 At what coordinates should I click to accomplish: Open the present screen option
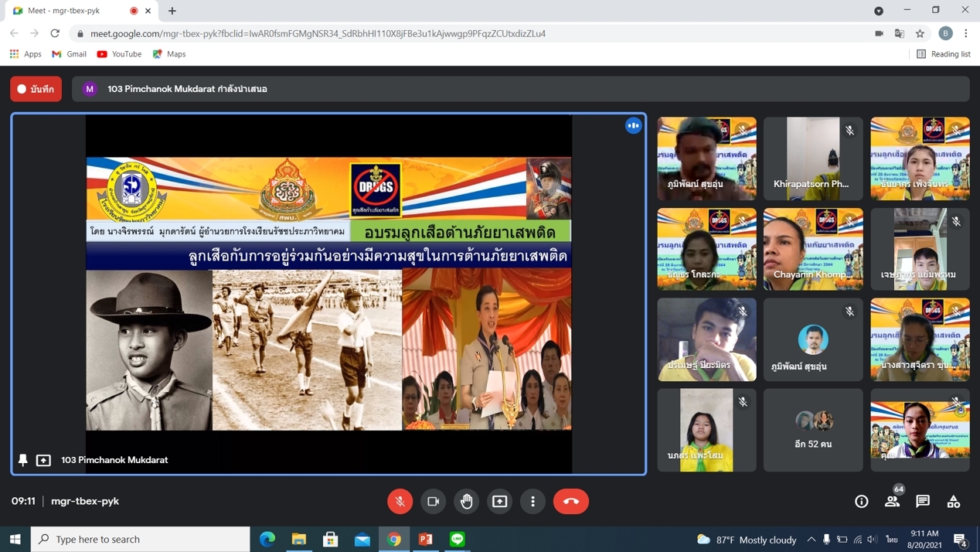(x=499, y=501)
